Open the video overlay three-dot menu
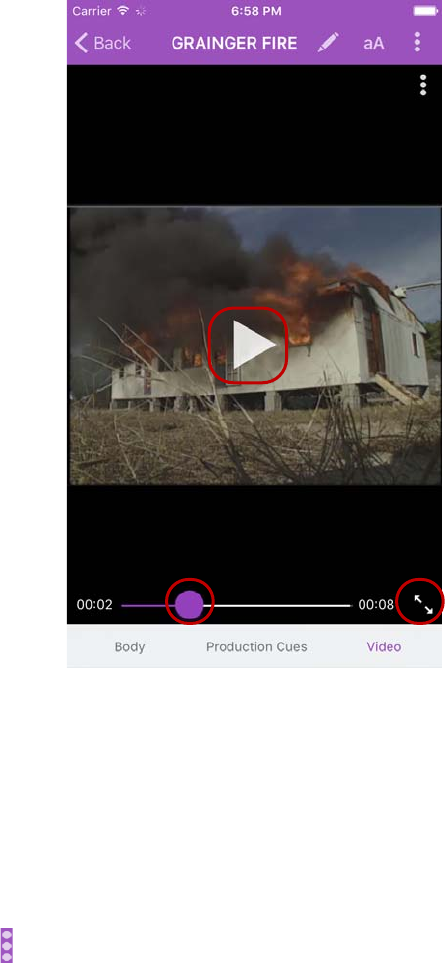 pos(423,85)
